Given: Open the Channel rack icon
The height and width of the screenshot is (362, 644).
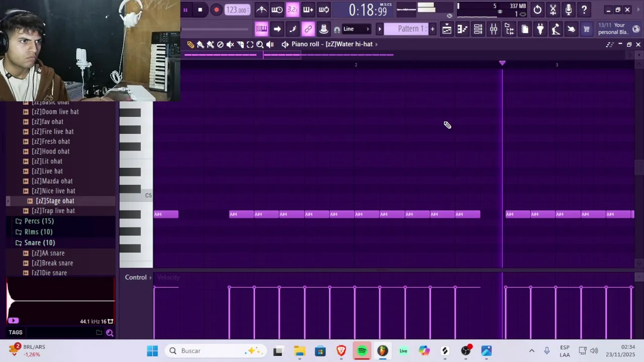Looking at the screenshot, I should coord(478,29).
